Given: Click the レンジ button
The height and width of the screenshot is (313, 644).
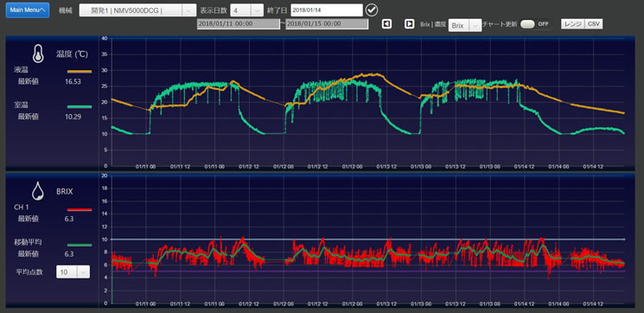Looking at the screenshot, I should coord(572,24).
